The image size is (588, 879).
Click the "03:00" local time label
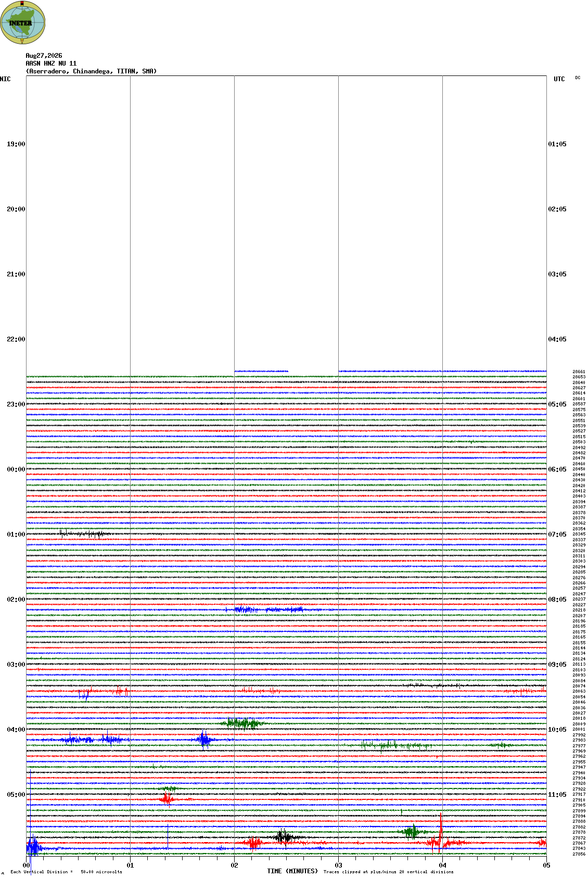16,665
